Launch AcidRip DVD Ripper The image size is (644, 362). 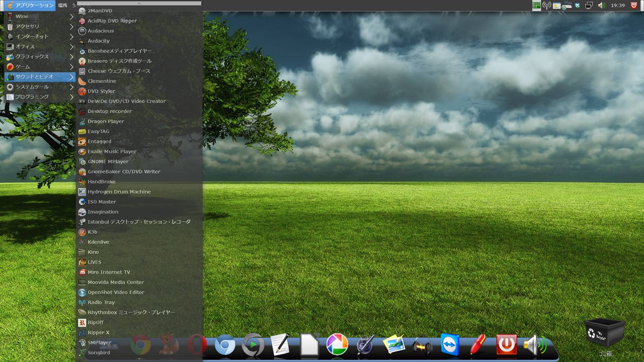[139, 21]
